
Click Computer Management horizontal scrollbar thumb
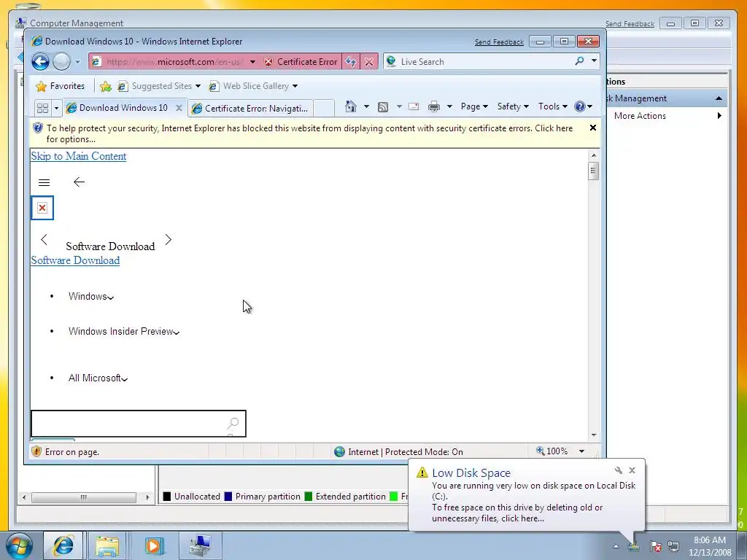click(83, 497)
